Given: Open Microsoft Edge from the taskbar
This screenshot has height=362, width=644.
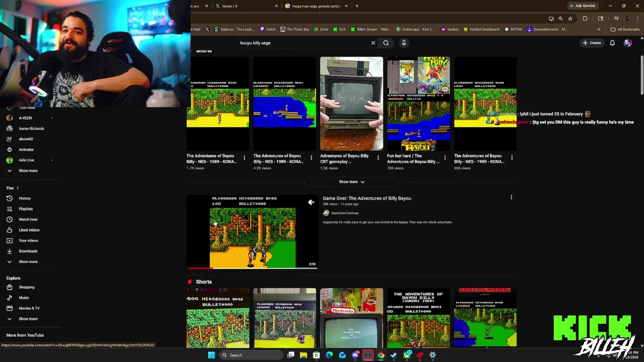Looking at the screenshot, I should click(x=329, y=355).
